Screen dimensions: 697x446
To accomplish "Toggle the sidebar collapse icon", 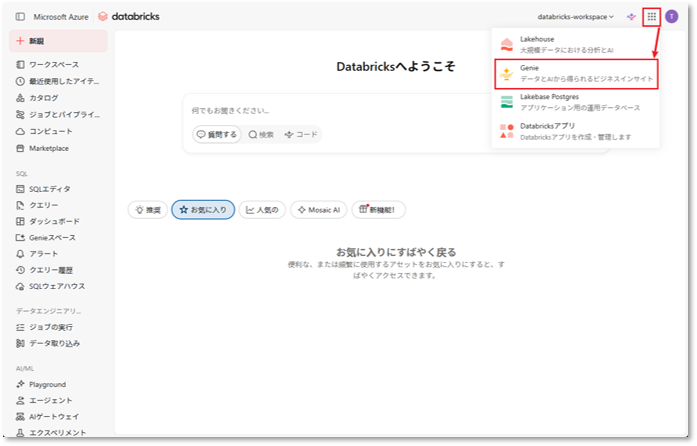I will click(20, 16).
